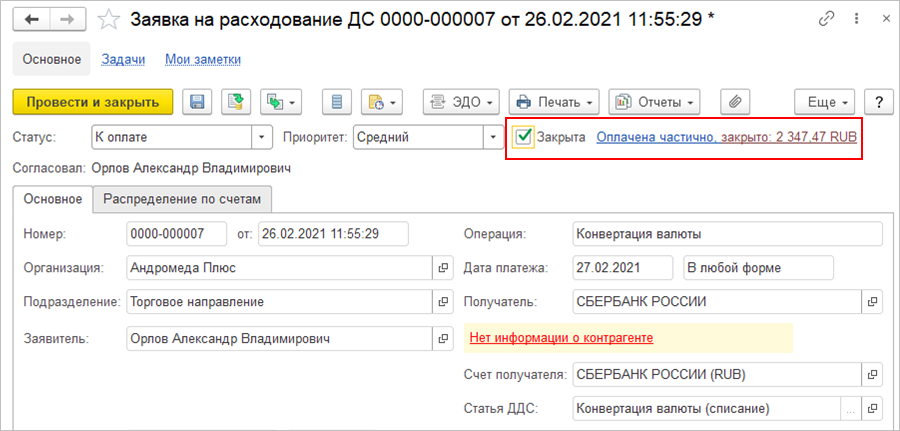Image resolution: width=900 pixels, height=431 pixels.
Task: Open document movements list icon
Action: click(337, 102)
